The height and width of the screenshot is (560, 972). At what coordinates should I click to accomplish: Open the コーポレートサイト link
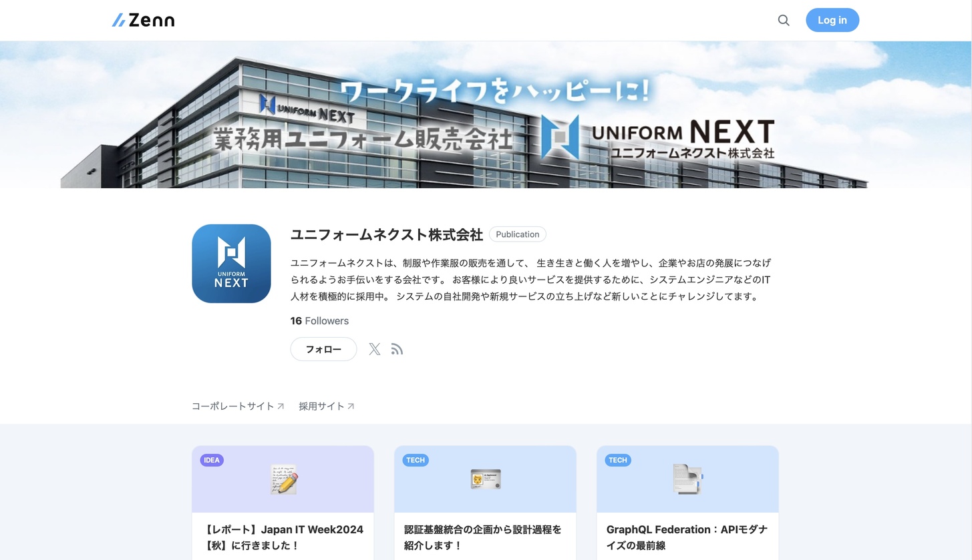point(238,406)
